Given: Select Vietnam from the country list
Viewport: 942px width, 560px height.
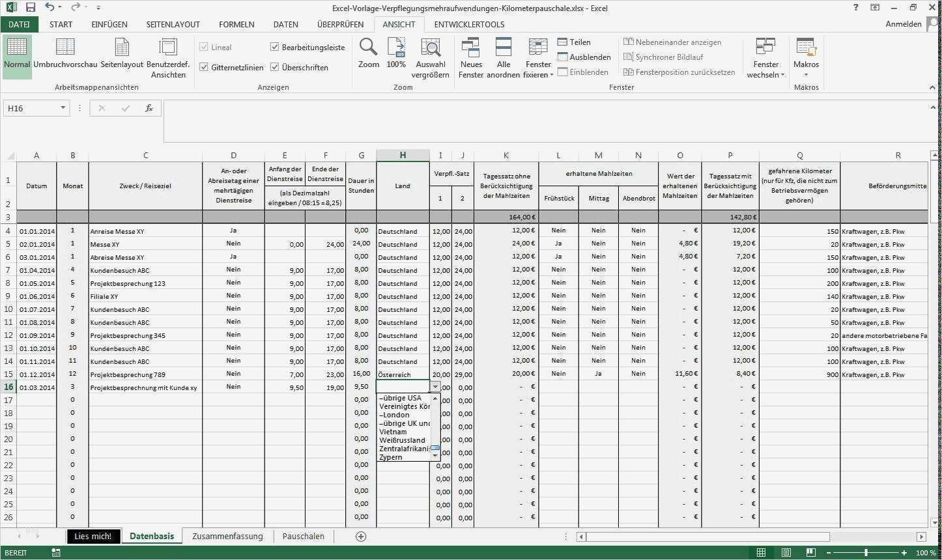Looking at the screenshot, I should (x=393, y=431).
